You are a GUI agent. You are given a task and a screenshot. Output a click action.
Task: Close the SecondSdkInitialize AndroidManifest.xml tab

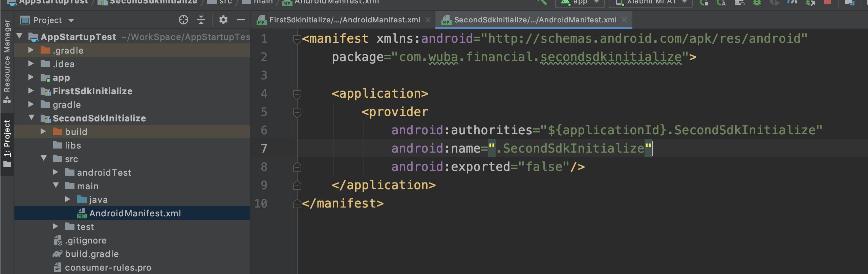point(624,20)
